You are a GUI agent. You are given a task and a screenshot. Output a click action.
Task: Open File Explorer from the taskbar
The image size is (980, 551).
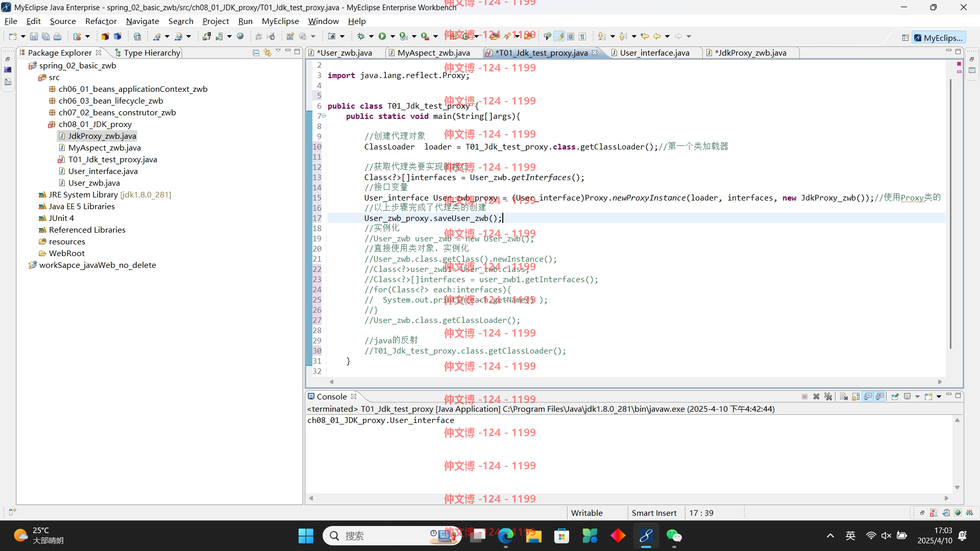[533, 536]
